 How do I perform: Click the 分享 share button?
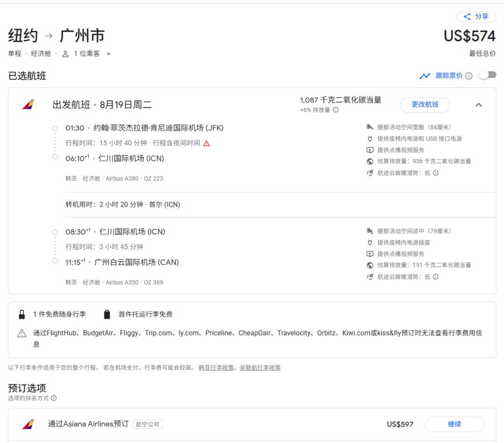click(x=476, y=17)
